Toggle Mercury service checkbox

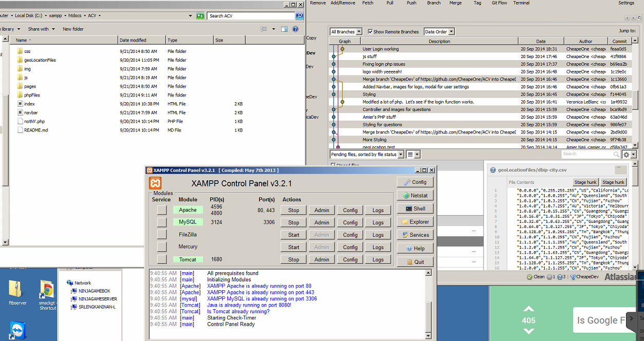point(162,247)
